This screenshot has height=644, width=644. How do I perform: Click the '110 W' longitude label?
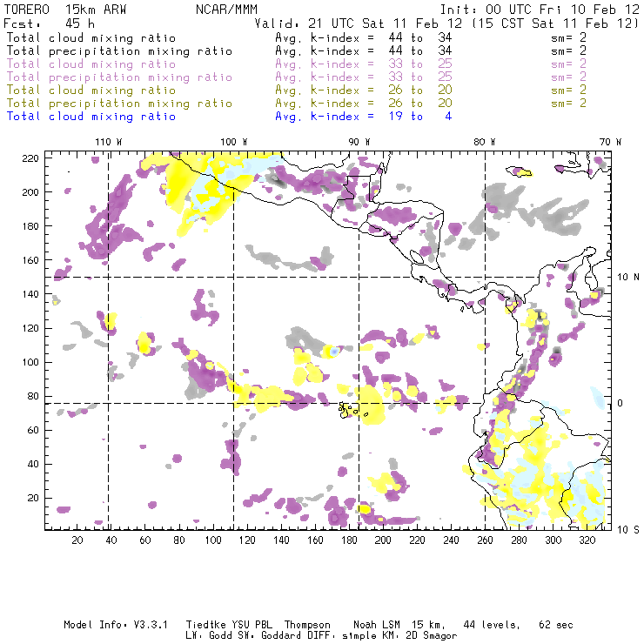pyautogui.click(x=109, y=142)
